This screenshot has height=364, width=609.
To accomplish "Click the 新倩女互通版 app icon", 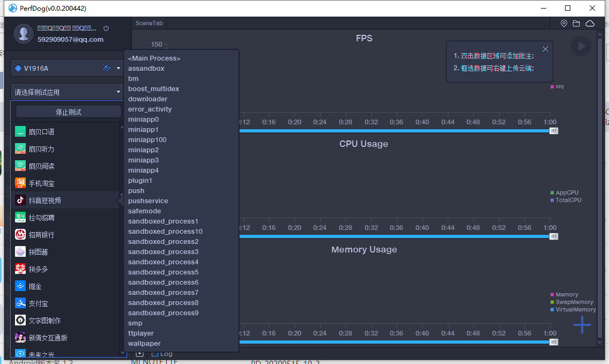I will pyautogui.click(x=20, y=337).
